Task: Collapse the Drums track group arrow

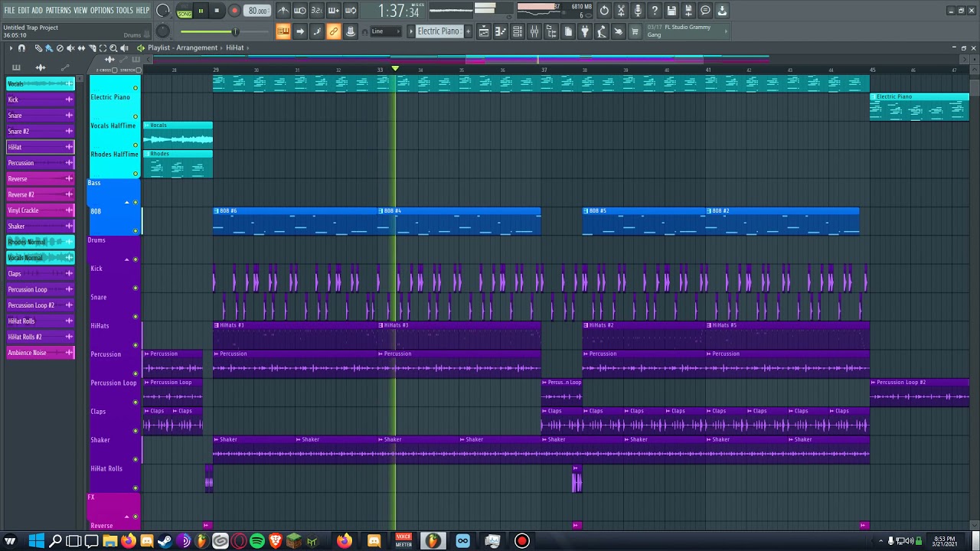Action: [127, 259]
